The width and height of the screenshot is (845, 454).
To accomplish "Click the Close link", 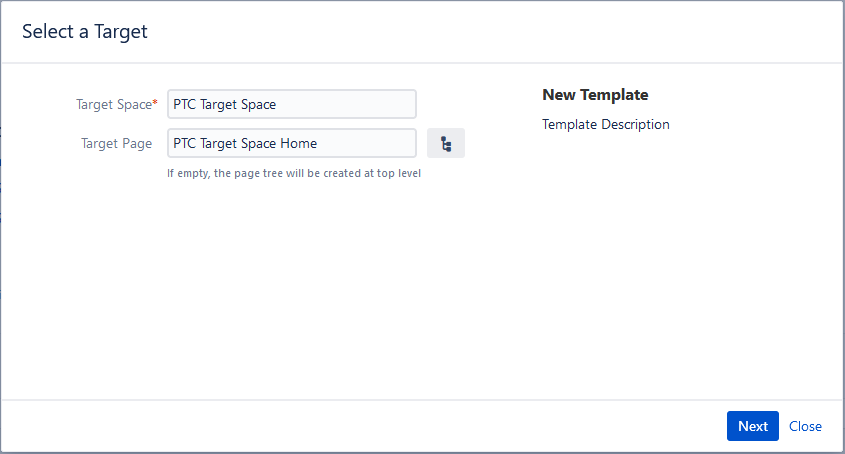I will coord(805,426).
